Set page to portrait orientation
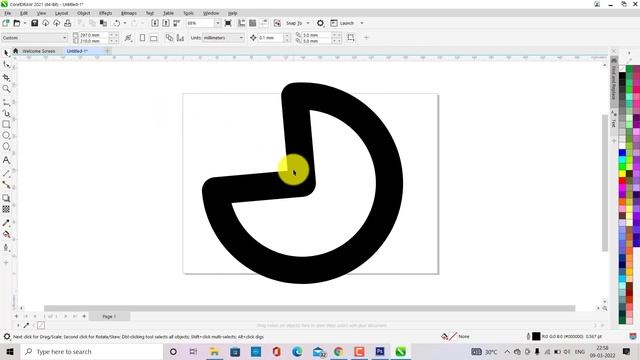The height and width of the screenshot is (360, 640). [x=142, y=38]
